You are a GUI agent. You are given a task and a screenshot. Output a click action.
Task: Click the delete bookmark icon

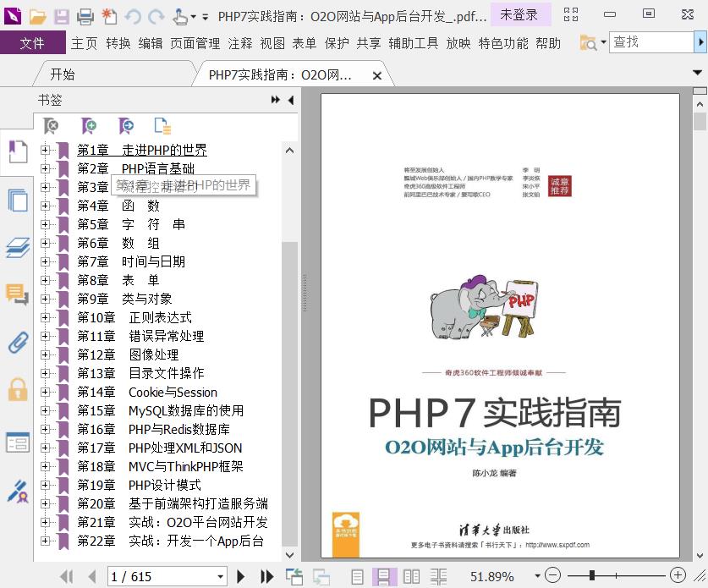click(x=51, y=126)
